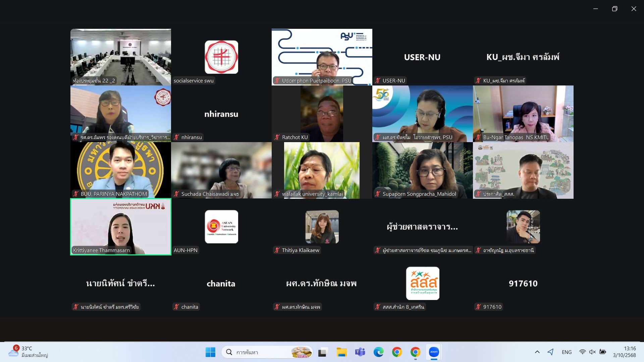Click the สสส organization logo tile

pos(422,283)
